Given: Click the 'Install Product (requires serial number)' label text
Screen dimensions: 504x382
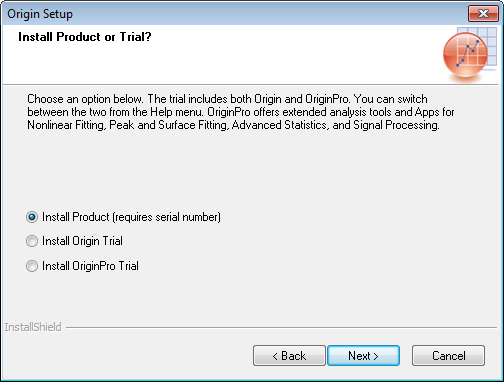Looking at the screenshot, I should coord(131,217).
